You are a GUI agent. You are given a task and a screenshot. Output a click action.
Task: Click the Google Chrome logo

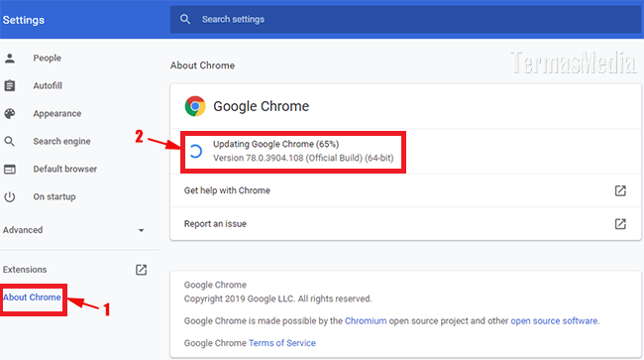coord(195,106)
